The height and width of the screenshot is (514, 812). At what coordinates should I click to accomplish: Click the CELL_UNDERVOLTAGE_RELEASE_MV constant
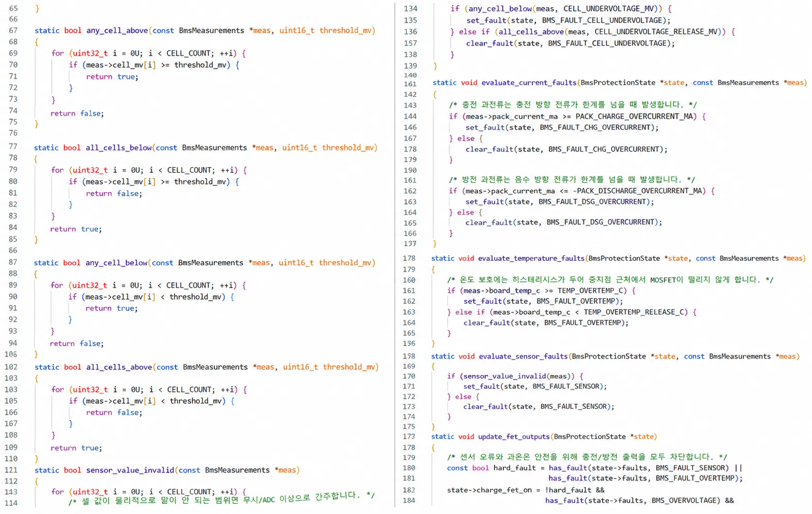[x=656, y=32]
